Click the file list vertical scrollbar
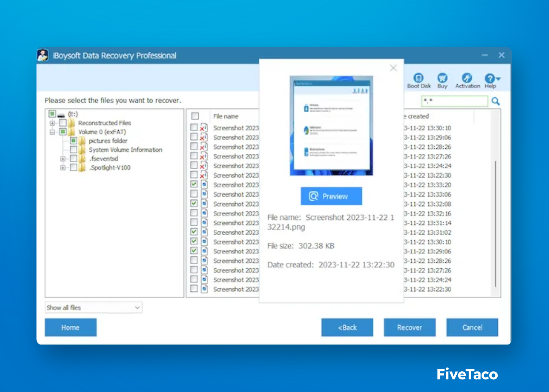 click(495, 224)
